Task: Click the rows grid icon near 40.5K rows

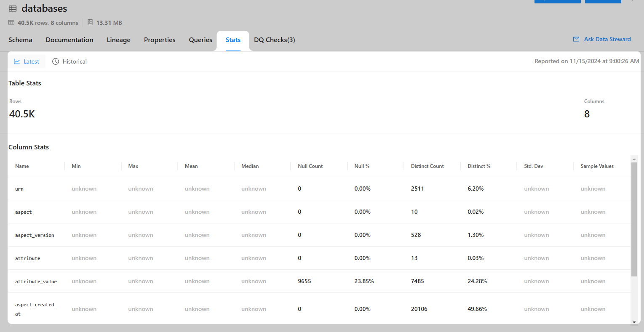Action: [11, 23]
